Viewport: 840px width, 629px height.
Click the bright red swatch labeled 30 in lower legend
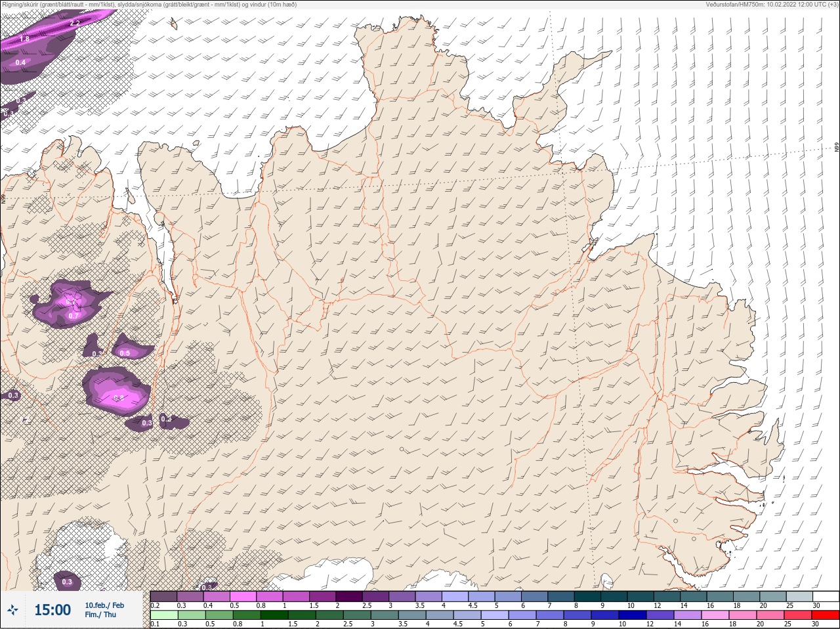[x=826, y=615]
